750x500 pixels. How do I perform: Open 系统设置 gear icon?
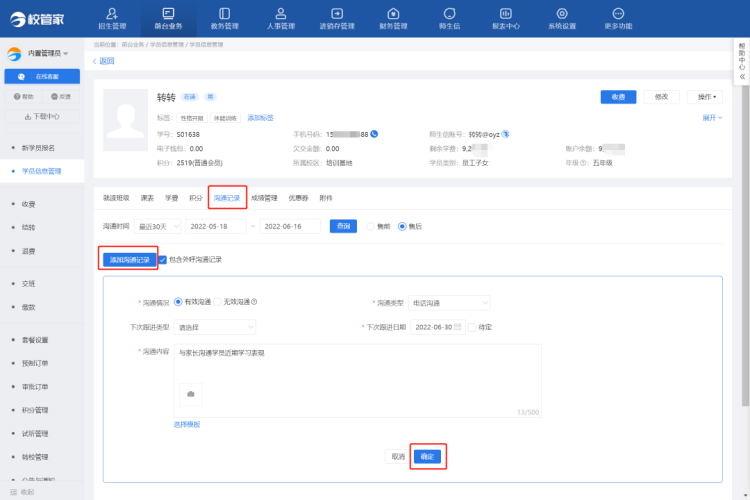point(562,18)
